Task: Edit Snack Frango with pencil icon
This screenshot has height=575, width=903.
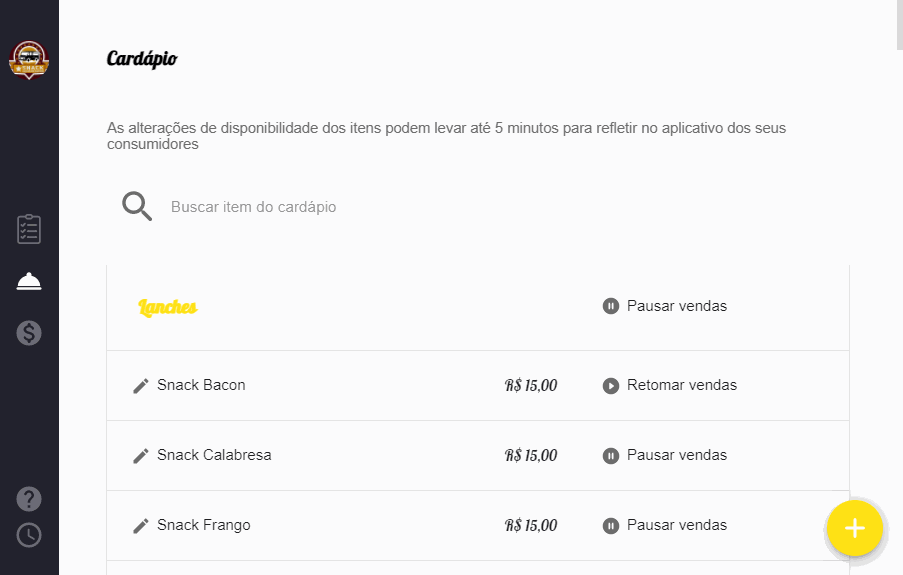Action: 141,526
